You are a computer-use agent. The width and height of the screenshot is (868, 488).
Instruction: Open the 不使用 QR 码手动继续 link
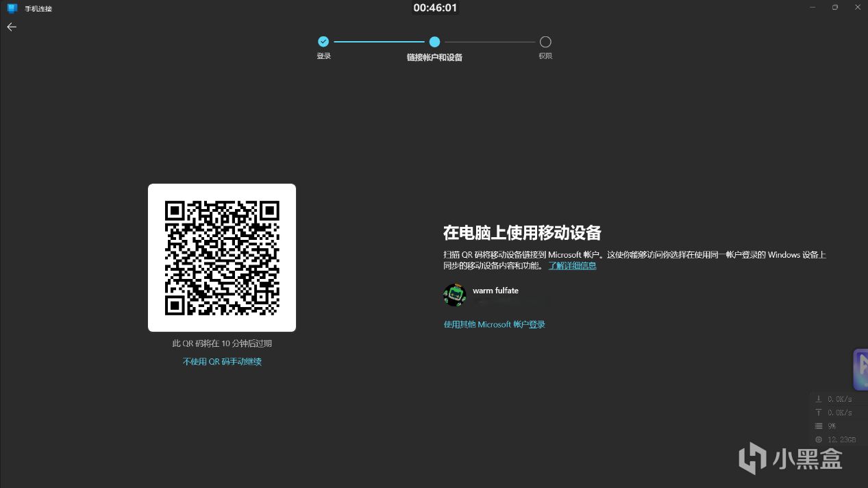[222, 361]
